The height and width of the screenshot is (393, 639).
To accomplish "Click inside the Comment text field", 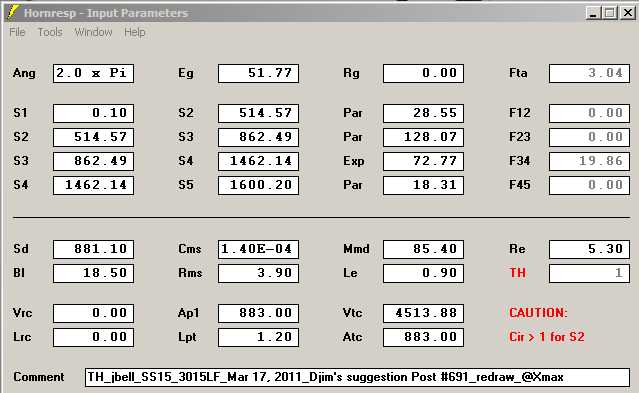I will [357, 377].
